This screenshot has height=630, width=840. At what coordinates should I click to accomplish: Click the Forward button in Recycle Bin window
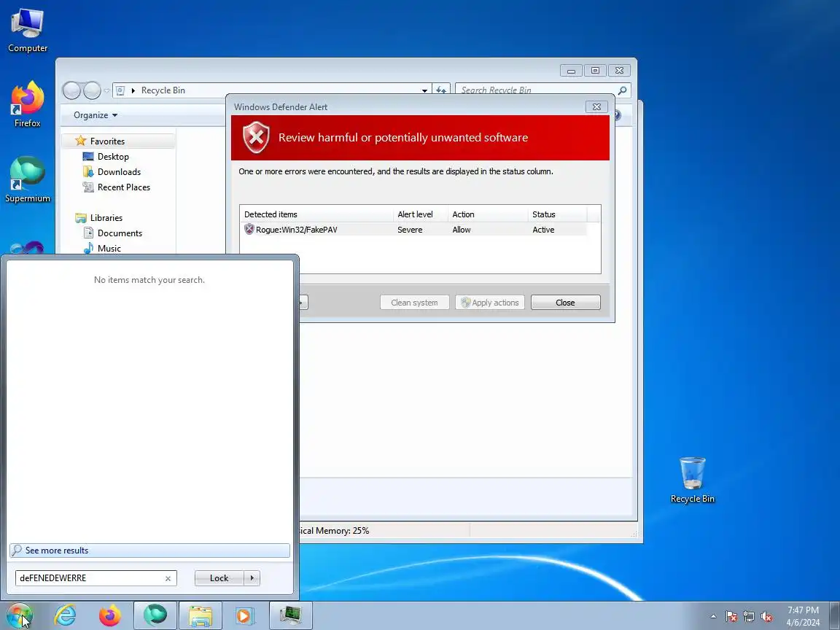92,90
